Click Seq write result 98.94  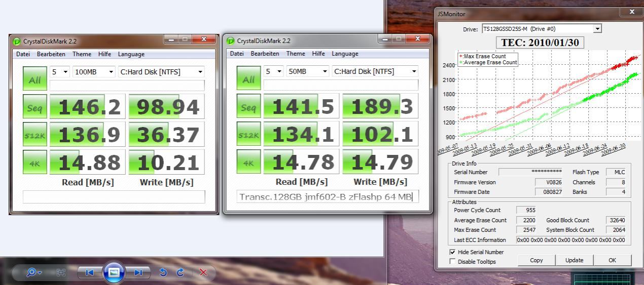tap(166, 106)
